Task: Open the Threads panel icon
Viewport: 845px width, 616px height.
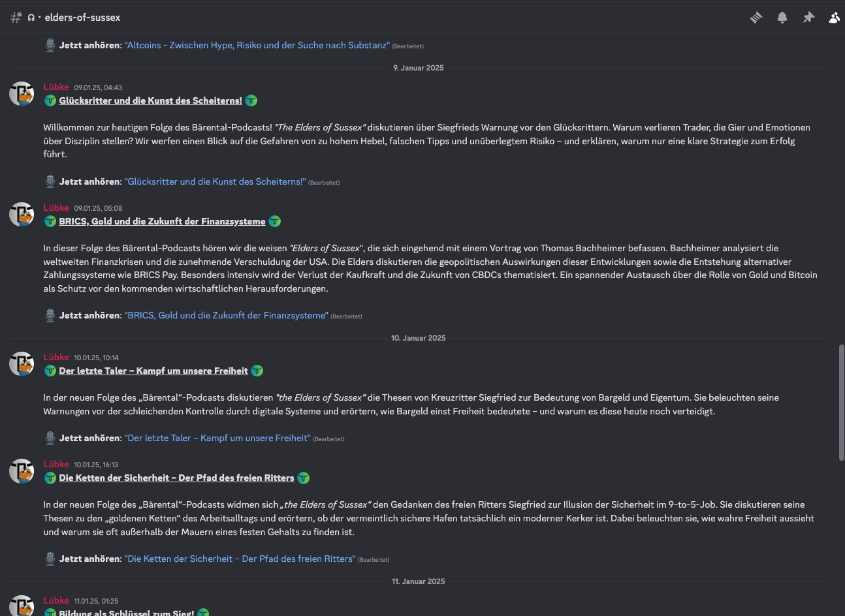Action: tap(756, 18)
